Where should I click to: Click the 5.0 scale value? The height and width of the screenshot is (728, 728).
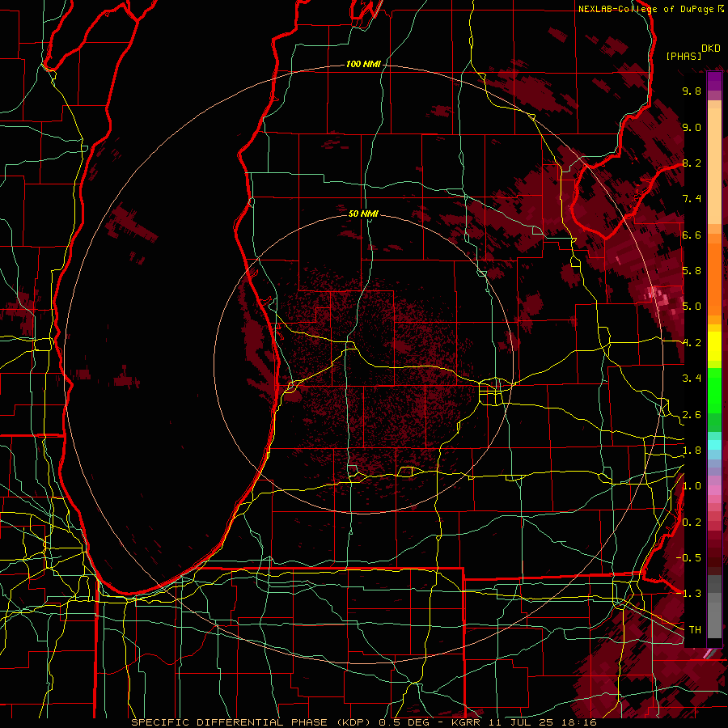coord(692,307)
